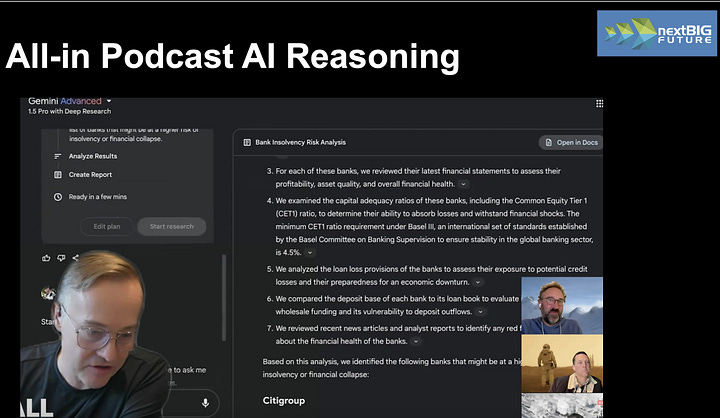The image size is (720, 418).
Task: Expand source chevron after 'health of the banks.'
Action: (416, 341)
